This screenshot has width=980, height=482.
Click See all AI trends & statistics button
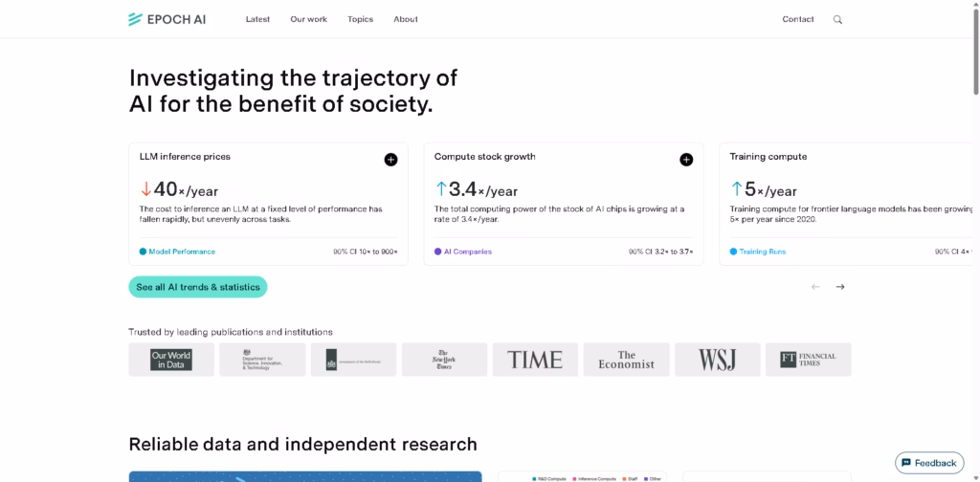198,287
